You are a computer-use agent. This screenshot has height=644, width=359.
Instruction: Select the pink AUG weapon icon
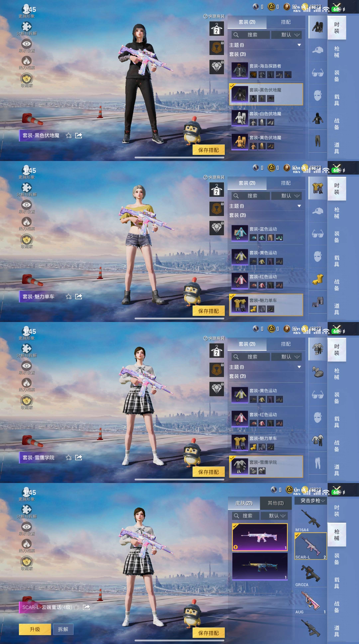click(x=310, y=601)
